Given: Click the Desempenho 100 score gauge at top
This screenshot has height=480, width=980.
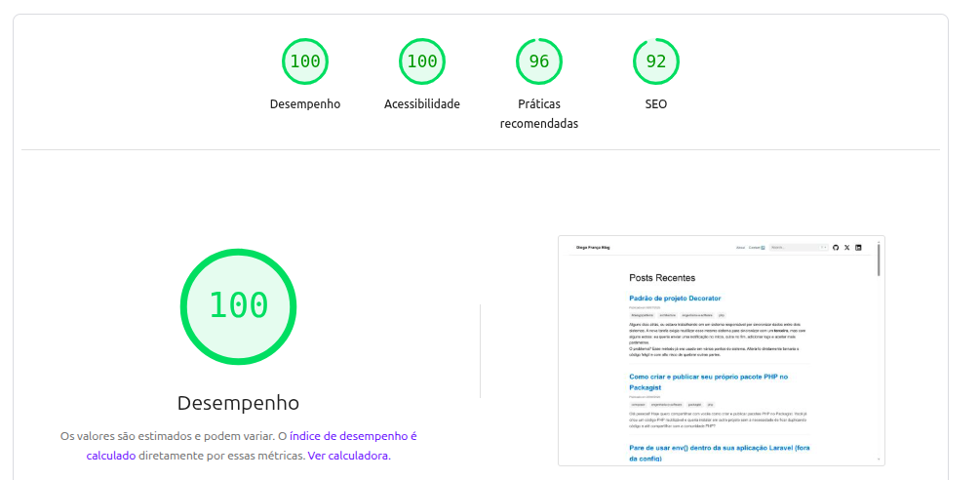Looking at the screenshot, I should click(305, 61).
